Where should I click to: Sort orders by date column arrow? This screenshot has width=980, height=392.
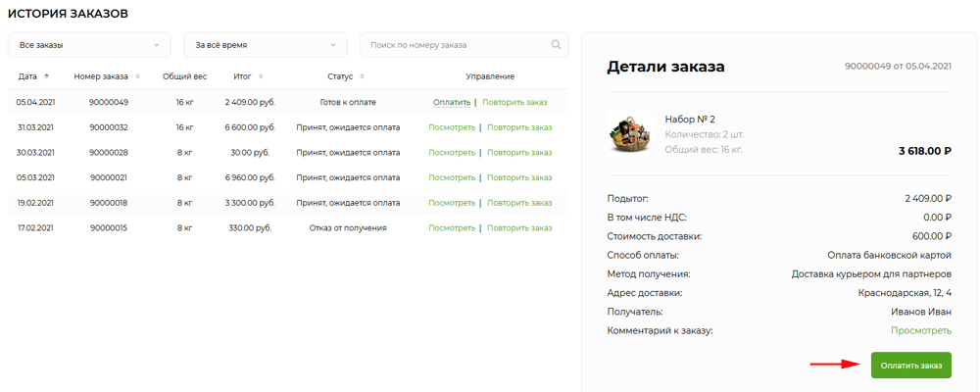click(x=46, y=76)
